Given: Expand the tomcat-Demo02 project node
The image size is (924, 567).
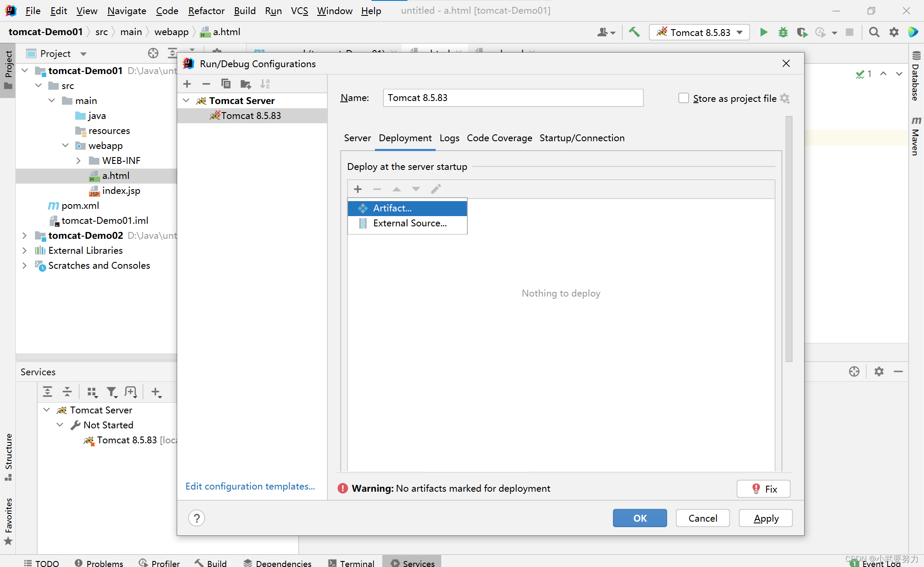Looking at the screenshot, I should (x=24, y=235).
